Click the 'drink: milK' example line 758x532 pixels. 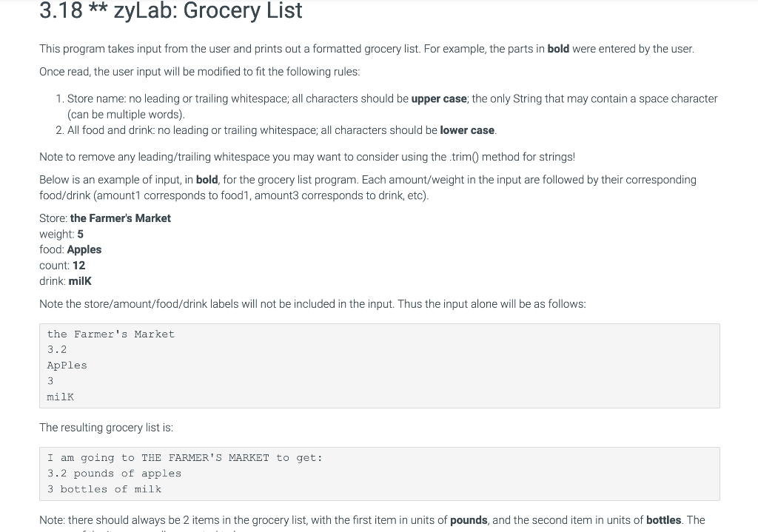[x=65, y=281]
